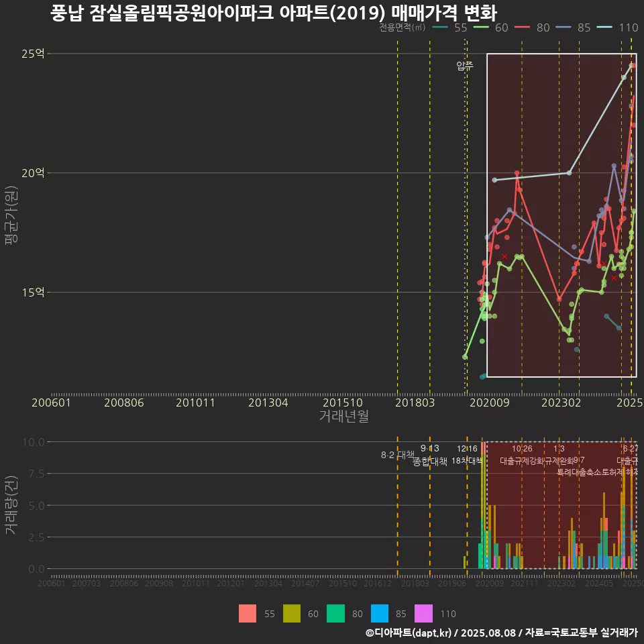644x644 pixels.
Task: Click the 20억 y-axis label
Action: 33,173
